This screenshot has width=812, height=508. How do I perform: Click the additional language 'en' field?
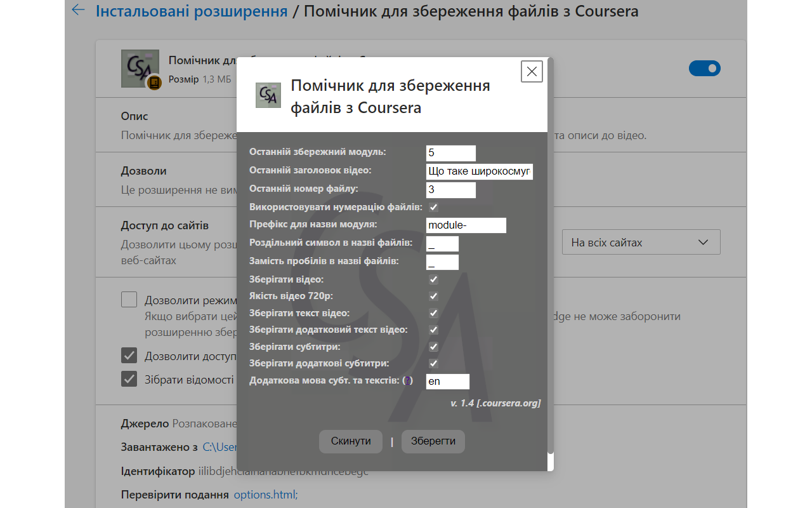[x=448, y=382]
